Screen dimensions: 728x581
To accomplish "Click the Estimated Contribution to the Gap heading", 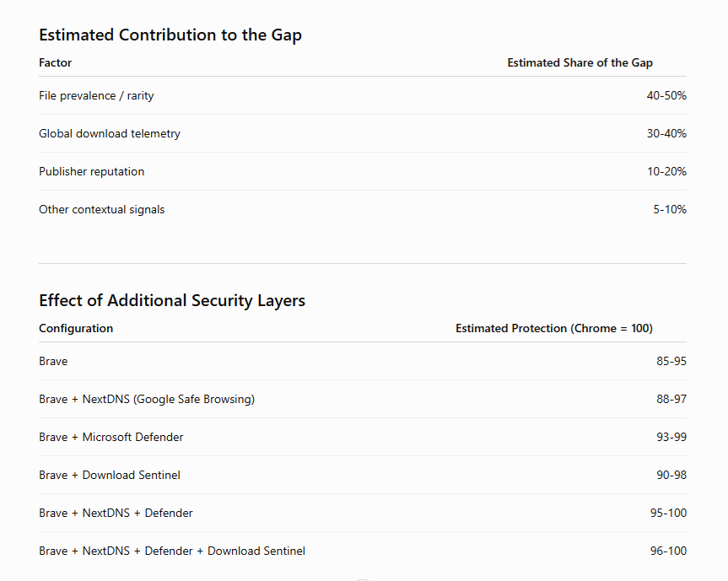I will coord(170,35).
